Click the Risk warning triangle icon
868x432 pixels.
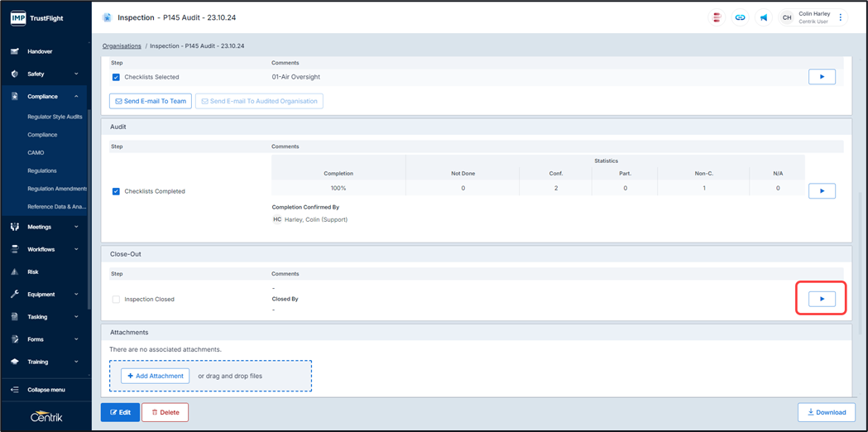pyautogui.click(x=15, y=271)
